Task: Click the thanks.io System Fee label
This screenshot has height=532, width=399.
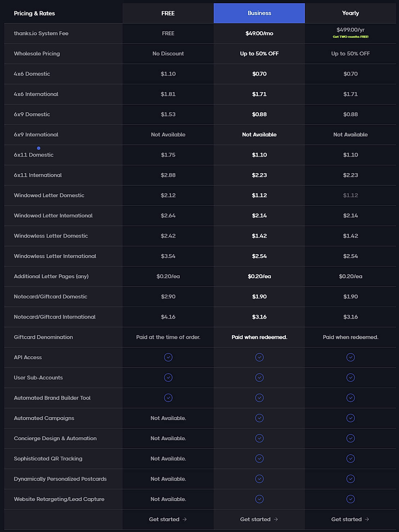Action: [41, 33]
